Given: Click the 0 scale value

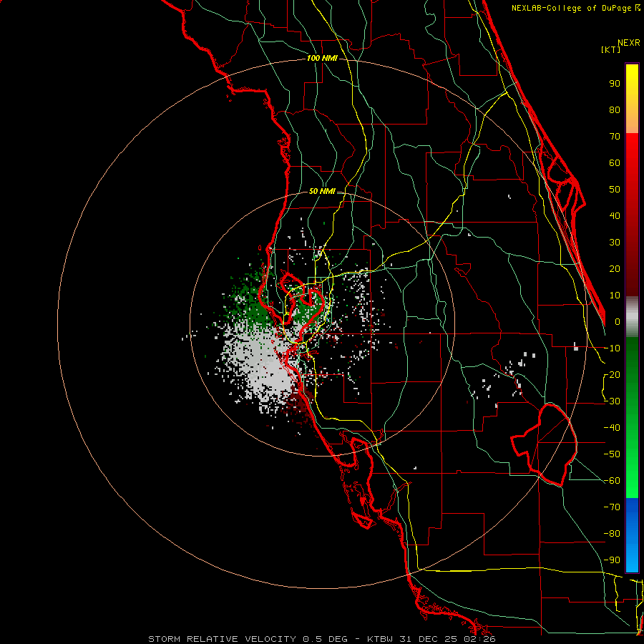Looking at the screenshot, I should pyautogui.click(x=618, y=321).
